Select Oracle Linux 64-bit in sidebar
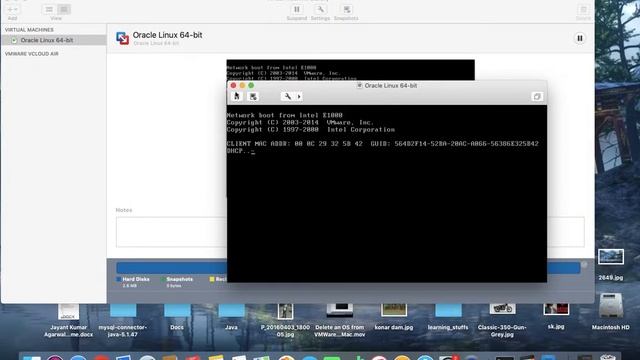This screenshot has height=360, width=640. pos(54,40)
